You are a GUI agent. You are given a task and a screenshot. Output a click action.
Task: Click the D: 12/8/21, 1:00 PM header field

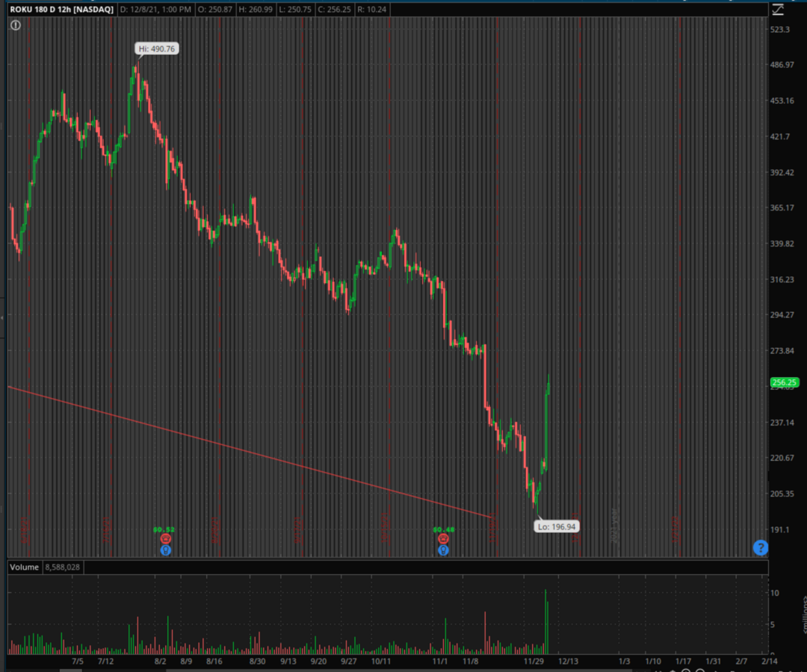click(155, 9)
